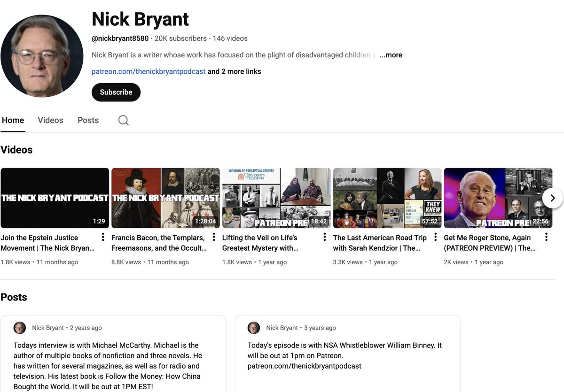Open the Francis Bacon, the Templars title
Viewport: 564px width, 392px height.
click(159, 243)
